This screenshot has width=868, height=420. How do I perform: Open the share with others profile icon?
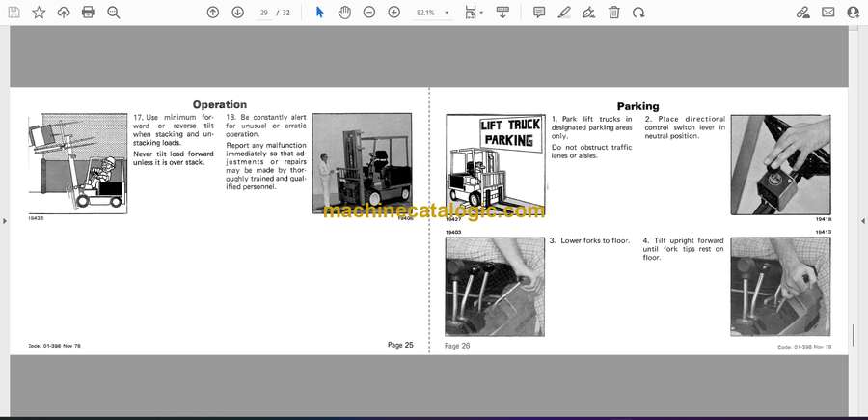[854, 13]
